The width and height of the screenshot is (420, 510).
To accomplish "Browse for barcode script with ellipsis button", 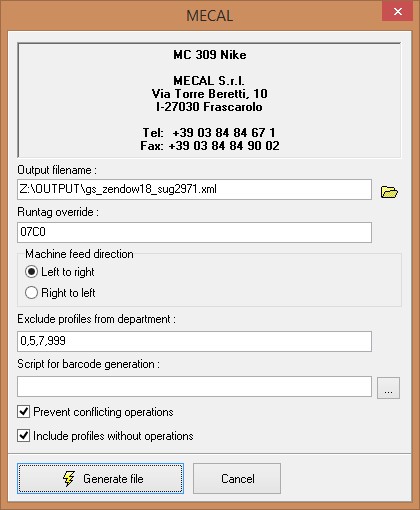I will pos(388,388).
